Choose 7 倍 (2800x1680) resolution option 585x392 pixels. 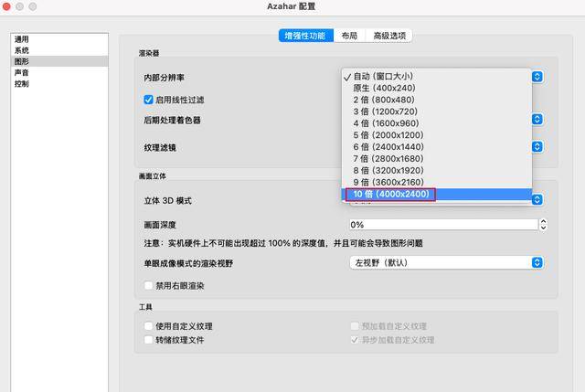437,158
